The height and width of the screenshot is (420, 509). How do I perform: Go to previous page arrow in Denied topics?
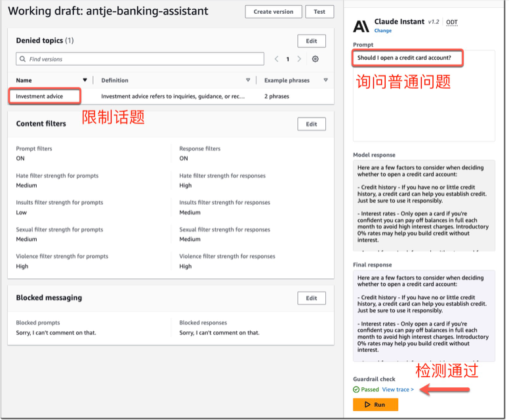pos(276,59)
